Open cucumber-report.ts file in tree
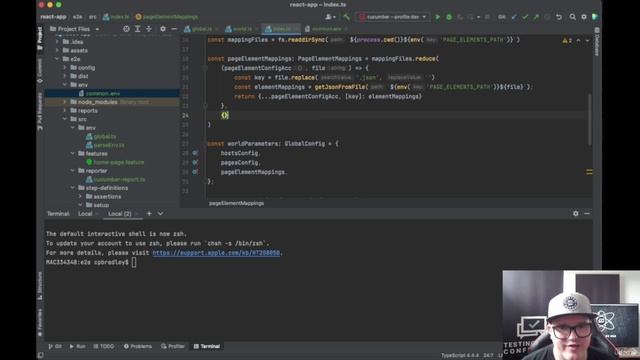This screenshot has height=360, width=640. 119,179
